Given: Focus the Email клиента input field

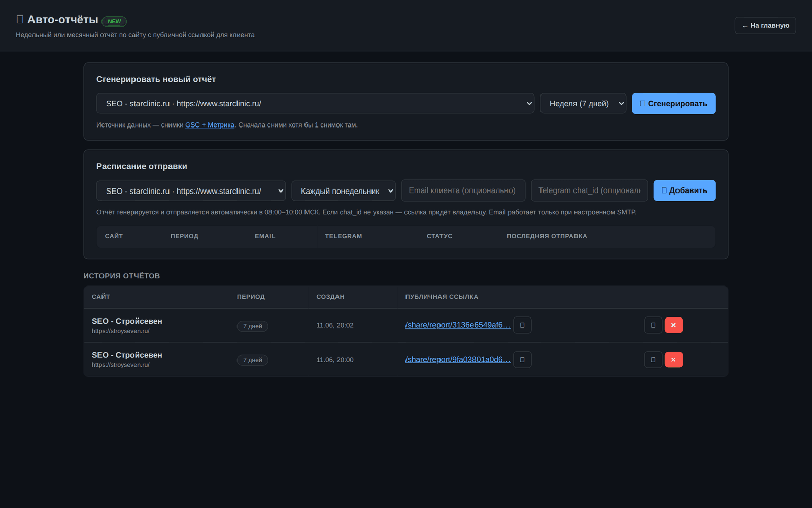Looking at the screenshot, I should (463, 190).
